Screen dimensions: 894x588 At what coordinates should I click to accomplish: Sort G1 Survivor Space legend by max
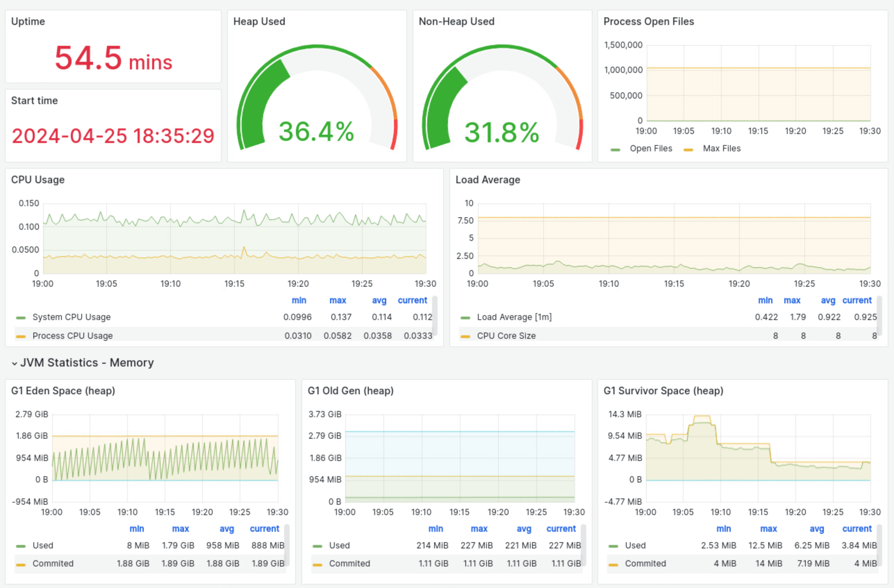[x=768, y=529]
